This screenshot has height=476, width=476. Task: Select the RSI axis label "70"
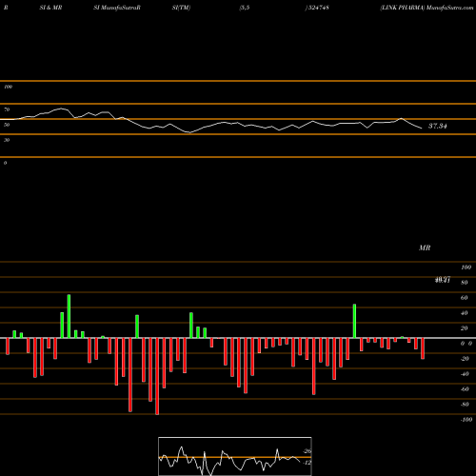point(7,109)
